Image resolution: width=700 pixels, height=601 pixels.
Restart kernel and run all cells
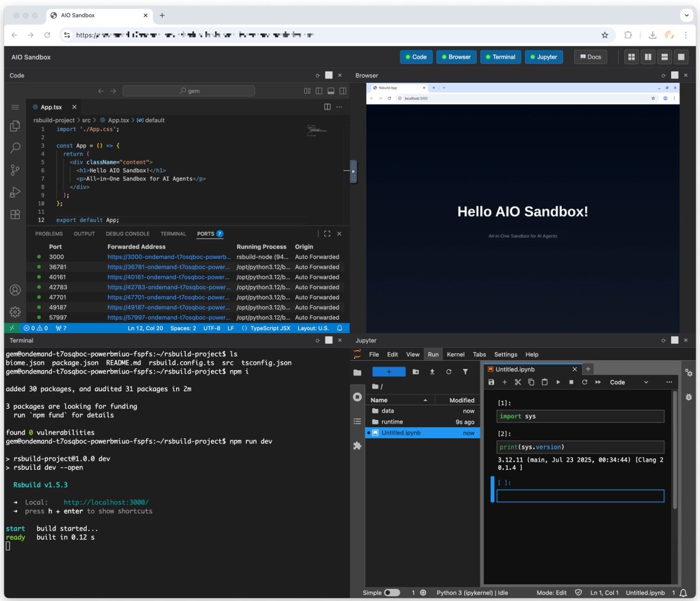point(598,382)
